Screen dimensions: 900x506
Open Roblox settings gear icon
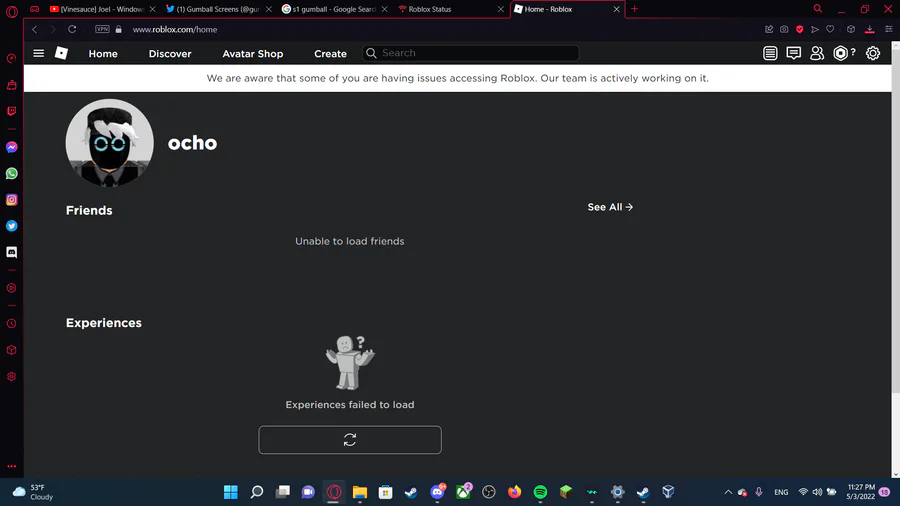point(872,53)
